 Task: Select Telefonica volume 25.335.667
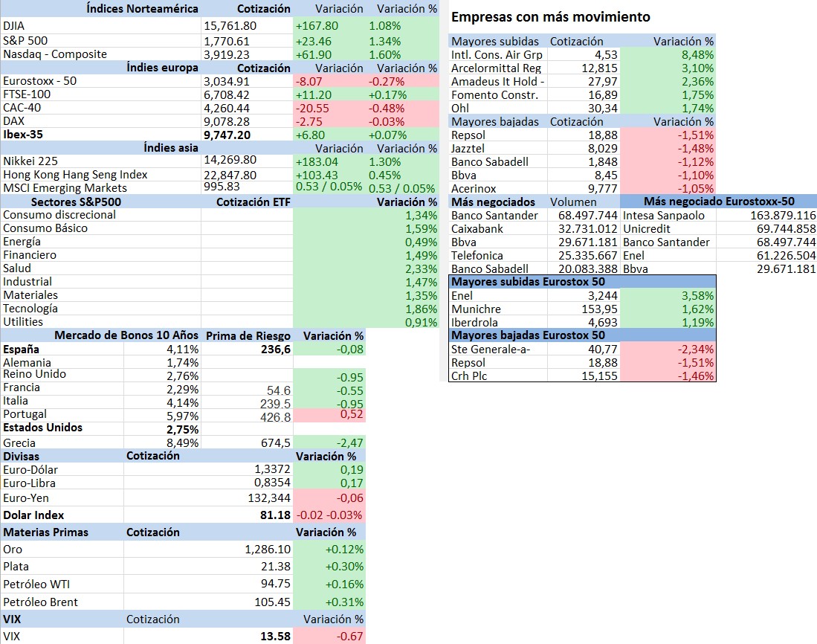click(588, 255)
